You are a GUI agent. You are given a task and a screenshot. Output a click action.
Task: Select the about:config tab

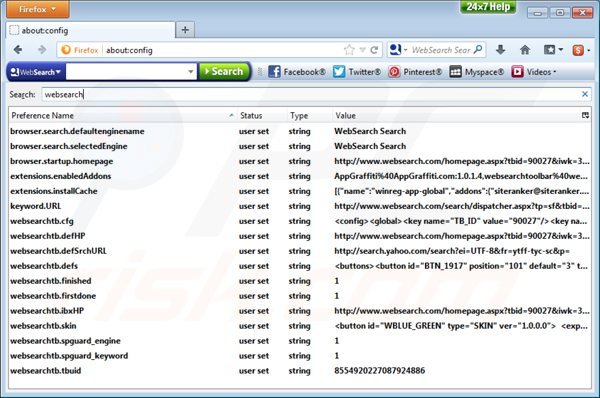(x=90, y=30)
